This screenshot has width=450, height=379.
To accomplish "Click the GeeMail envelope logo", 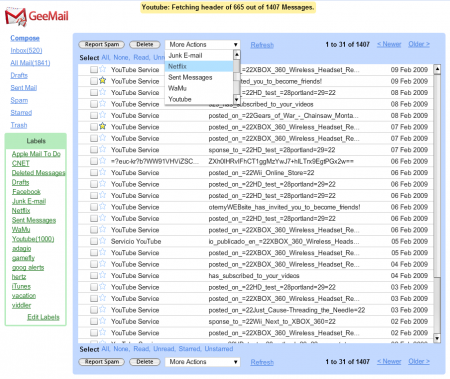I will (16, 17).
